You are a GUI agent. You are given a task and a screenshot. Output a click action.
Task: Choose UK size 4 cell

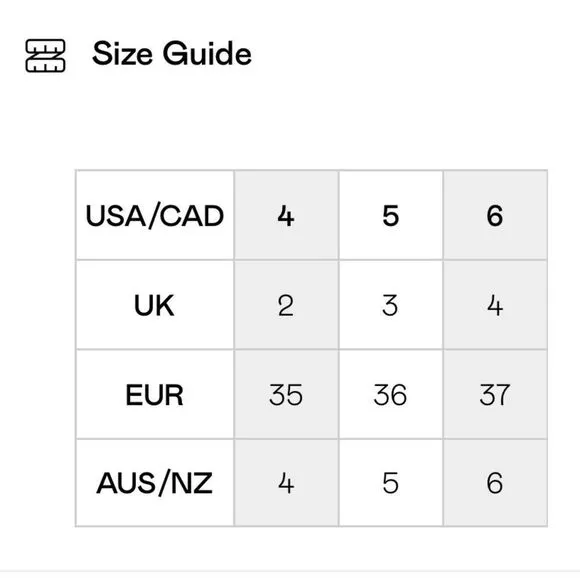point(495,305)
